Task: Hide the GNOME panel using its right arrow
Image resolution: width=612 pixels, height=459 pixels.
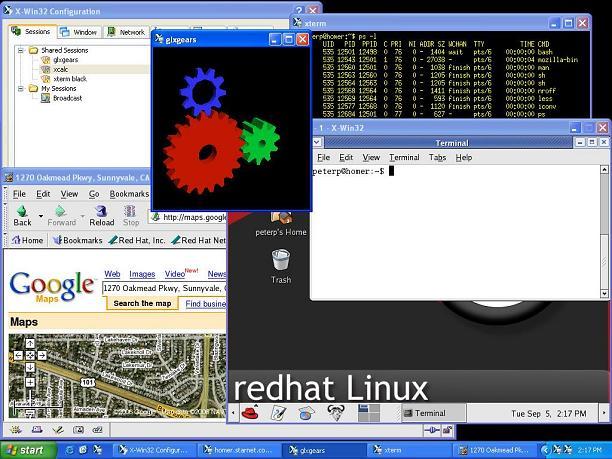Action: point(604,413)
